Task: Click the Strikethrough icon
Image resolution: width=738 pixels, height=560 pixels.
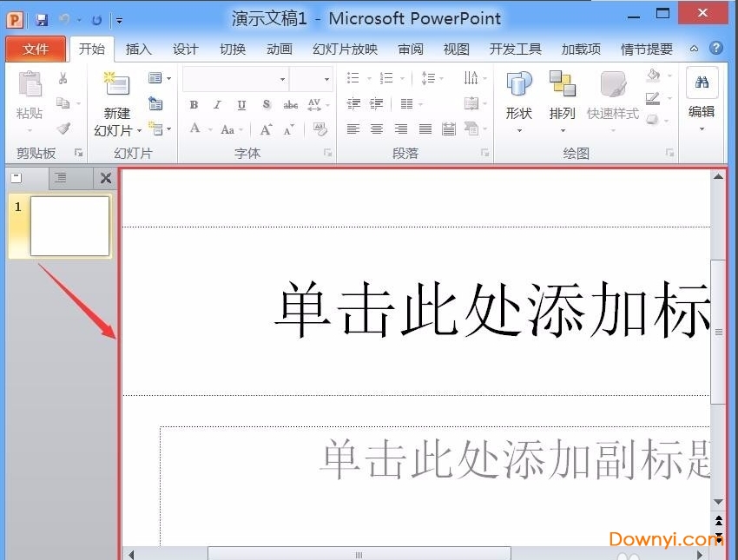Action: click(289, 105)
